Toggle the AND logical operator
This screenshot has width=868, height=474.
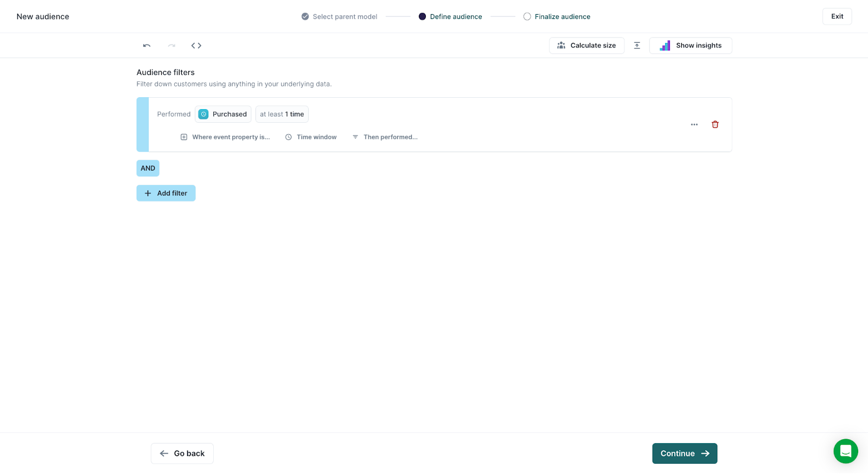click(148, 168)
